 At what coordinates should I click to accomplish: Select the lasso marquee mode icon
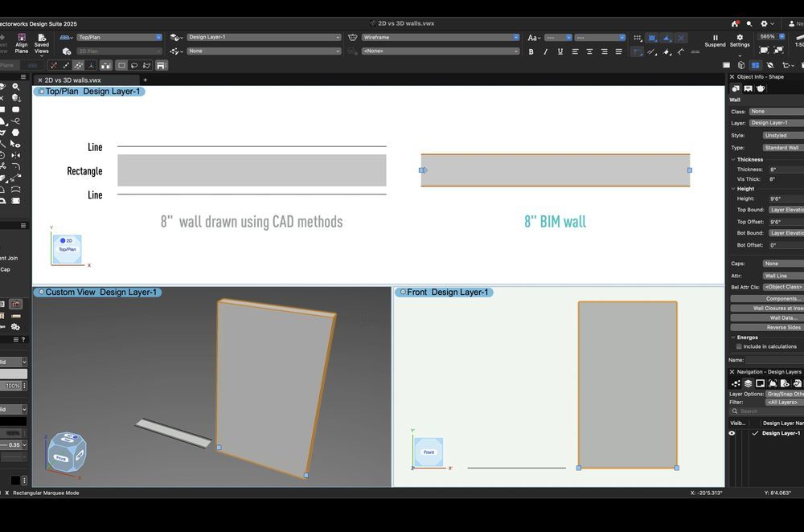tap(133, 65)
